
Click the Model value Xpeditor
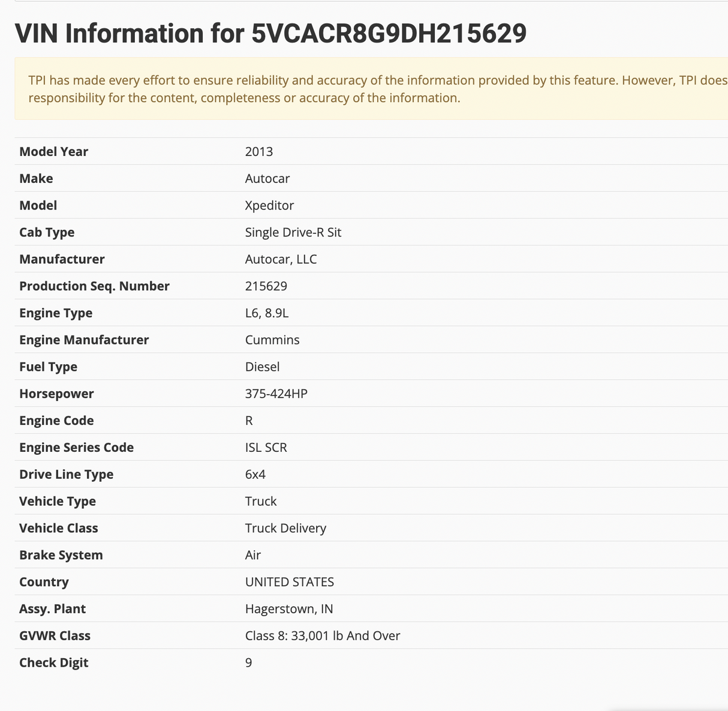tap(269, 206)
